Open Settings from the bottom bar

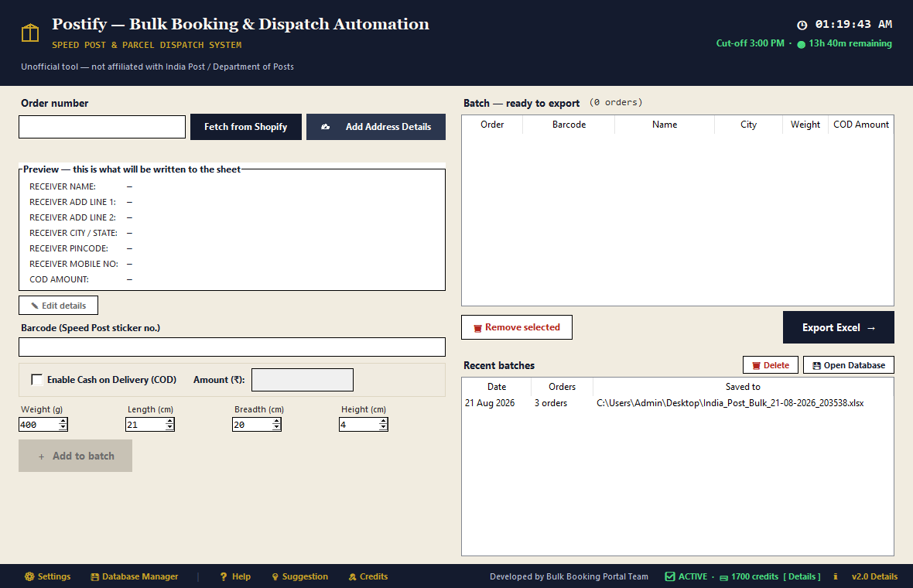pos(48,576)
